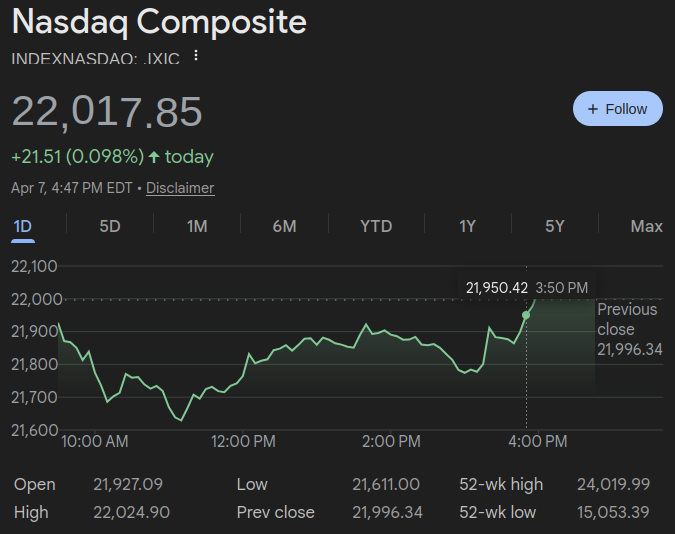This screenshot has width=675, height=534.
Task: Click the 3:50 PM chart data point marker
Action: 526,315
